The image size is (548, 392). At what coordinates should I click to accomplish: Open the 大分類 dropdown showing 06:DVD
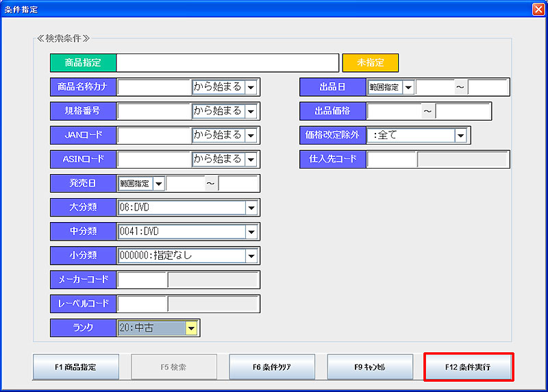pos(251,208)
